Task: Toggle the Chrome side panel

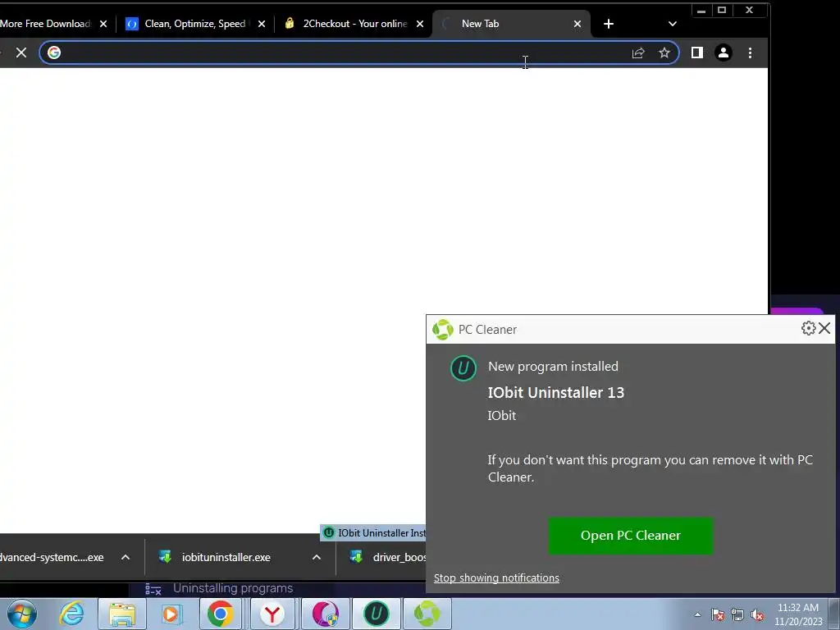Action: (696, 52)
